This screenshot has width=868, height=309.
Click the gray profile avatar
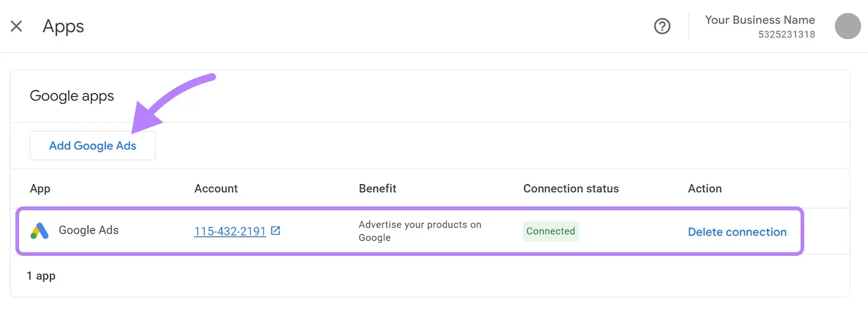tap(847, 26)
